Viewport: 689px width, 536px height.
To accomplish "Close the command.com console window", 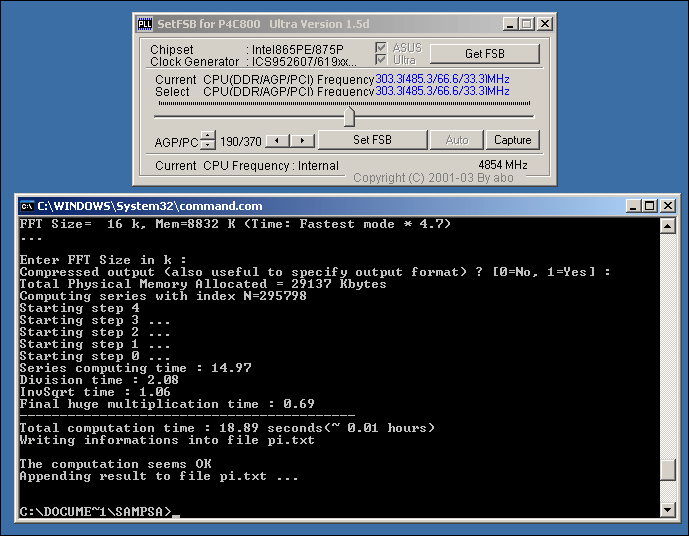I will pos(667,206).
